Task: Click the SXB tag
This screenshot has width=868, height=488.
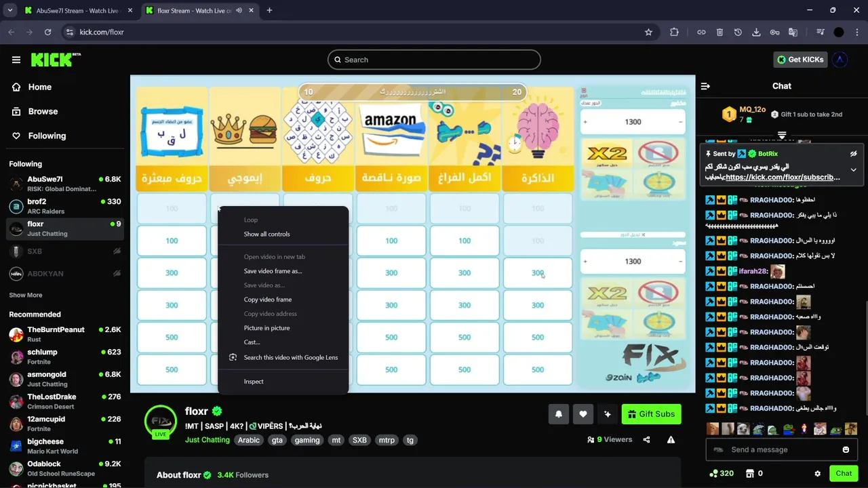Action: point(359,440)
